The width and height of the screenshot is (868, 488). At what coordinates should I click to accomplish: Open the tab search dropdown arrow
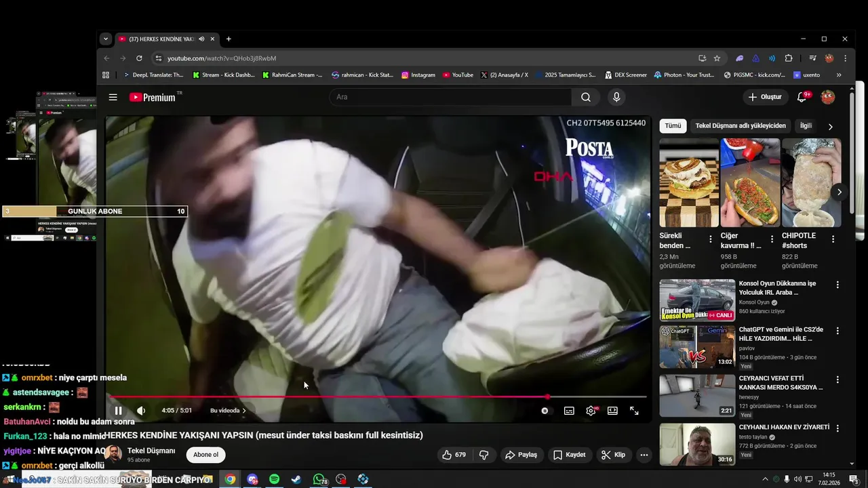(x=106, y=39)
